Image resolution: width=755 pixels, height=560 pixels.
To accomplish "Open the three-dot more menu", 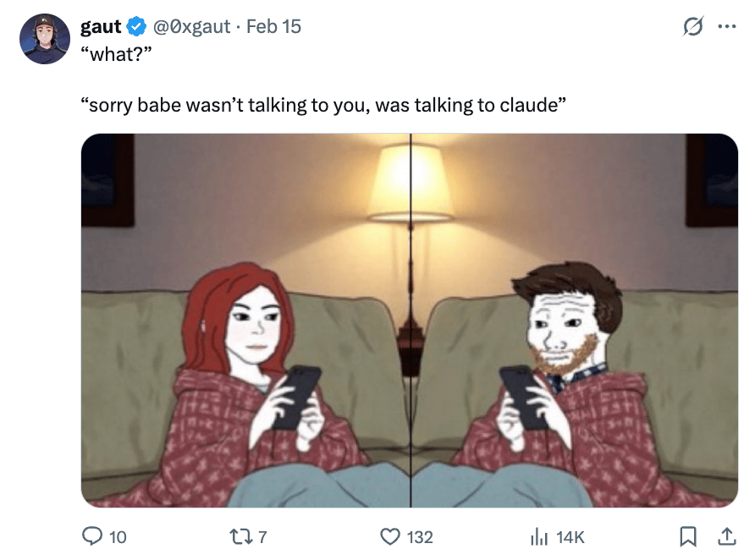I will tap(726, 26).
